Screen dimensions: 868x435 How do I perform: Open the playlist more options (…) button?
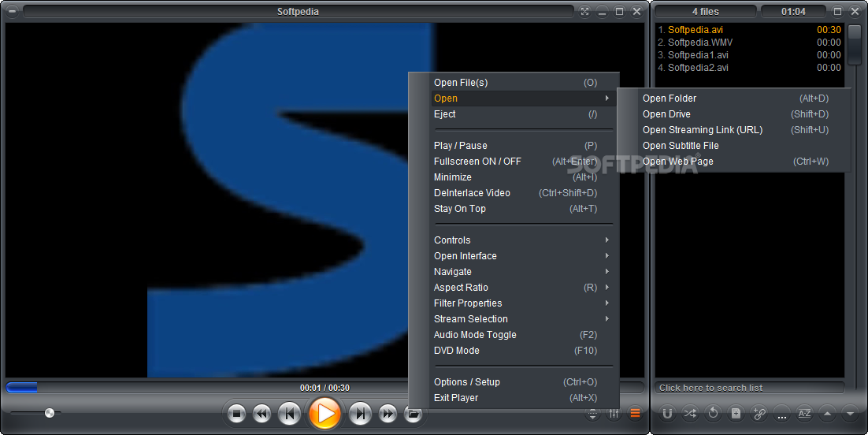click(781, 414)
